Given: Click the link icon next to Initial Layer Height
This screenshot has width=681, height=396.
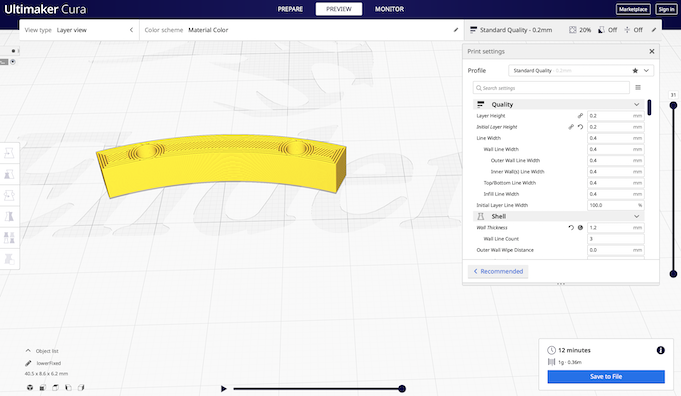Looking at the screenshot, I should (x=571, y=127).
